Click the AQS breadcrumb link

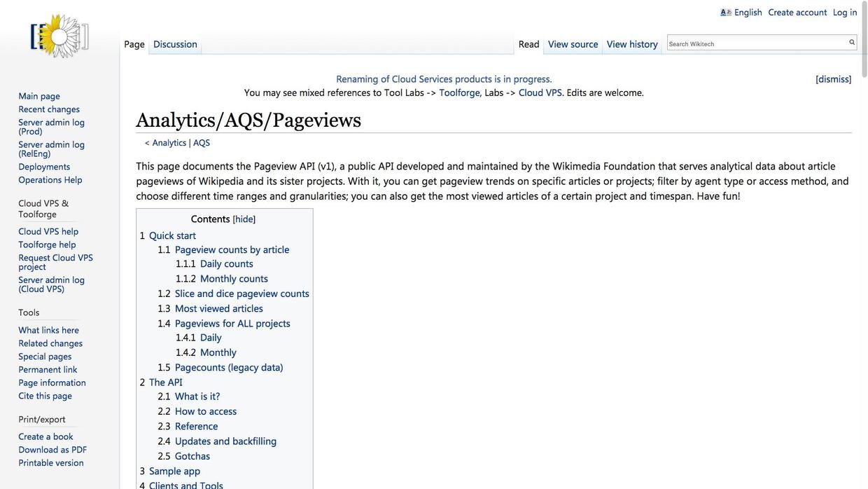click(202, 143)
